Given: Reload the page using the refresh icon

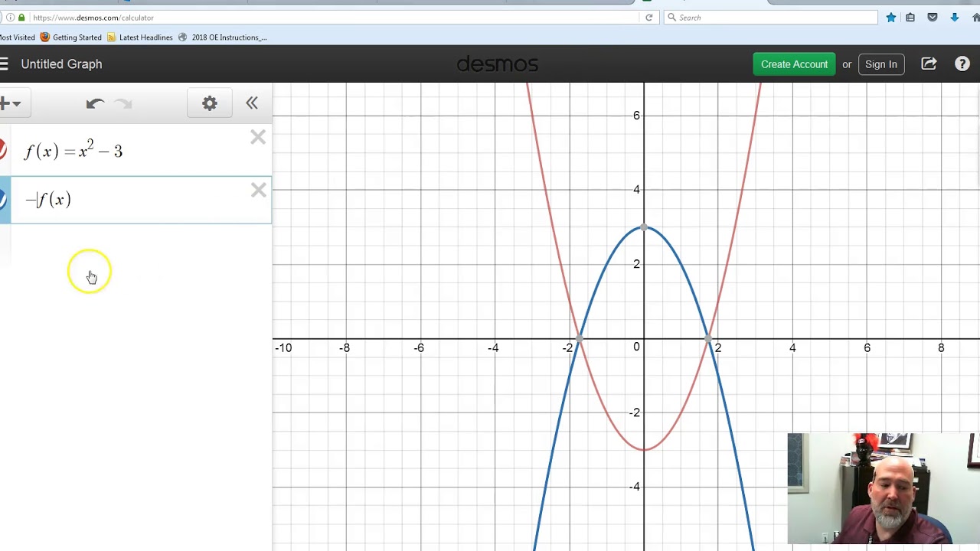Looking at the screenshot, I should 649,18.
